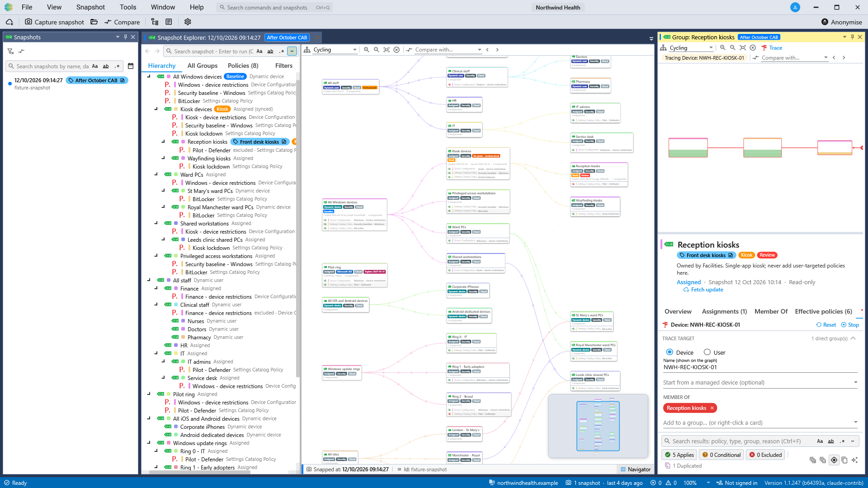
Task: Open the Tools menu
Action: click(128, 7)
